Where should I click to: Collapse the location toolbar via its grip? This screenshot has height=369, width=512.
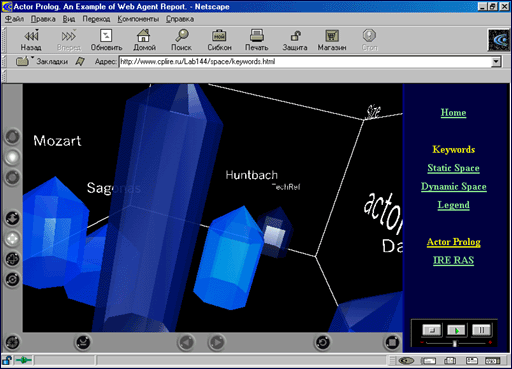4,62
